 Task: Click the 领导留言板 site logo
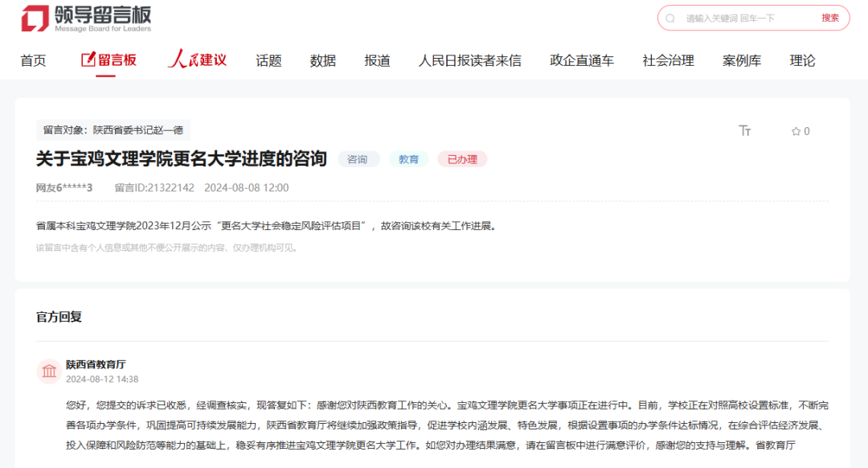[87, 18]
